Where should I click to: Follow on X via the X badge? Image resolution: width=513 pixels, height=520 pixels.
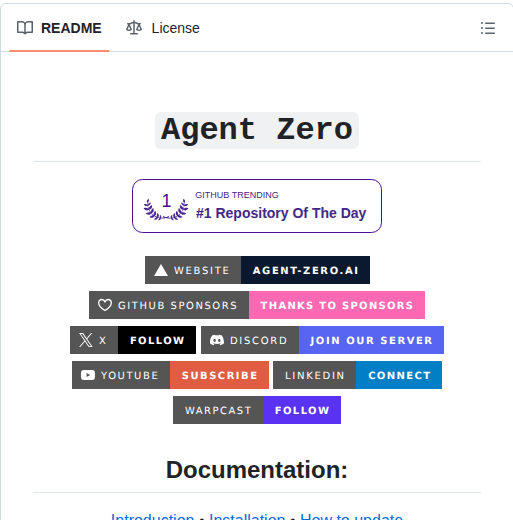coord(133,340)
